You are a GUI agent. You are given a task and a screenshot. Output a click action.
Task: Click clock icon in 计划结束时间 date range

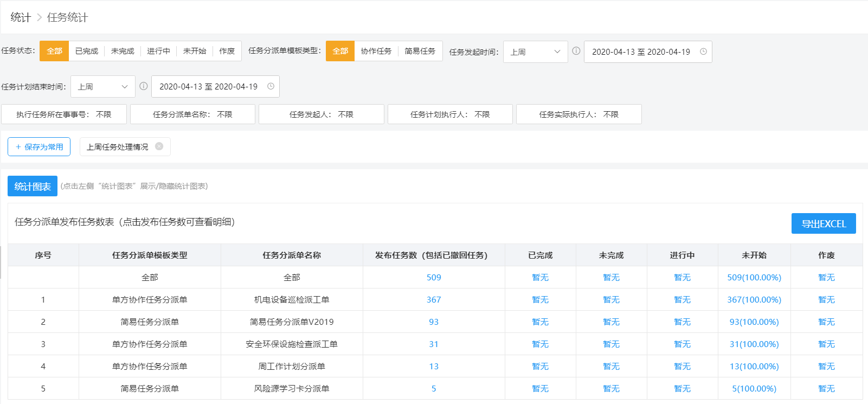(271, 86)
